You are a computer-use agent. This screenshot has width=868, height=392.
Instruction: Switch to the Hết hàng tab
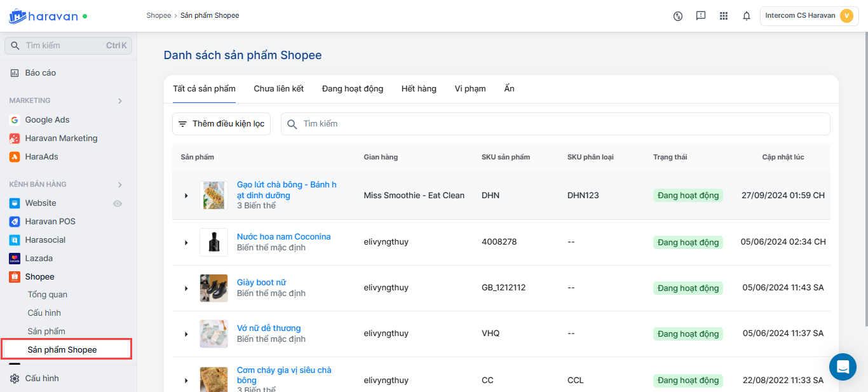(x=419, y=89)
